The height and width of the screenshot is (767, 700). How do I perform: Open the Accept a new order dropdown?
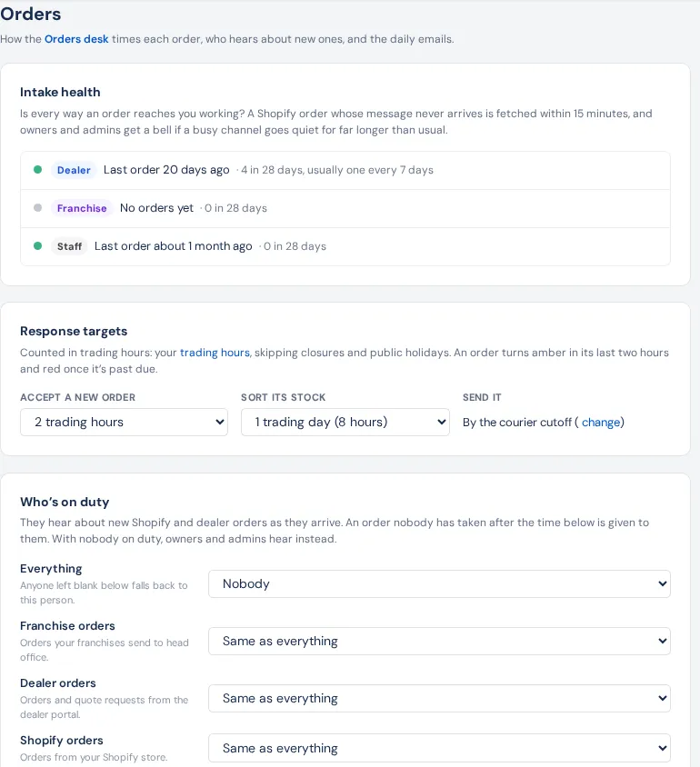[x=124, y=423]
